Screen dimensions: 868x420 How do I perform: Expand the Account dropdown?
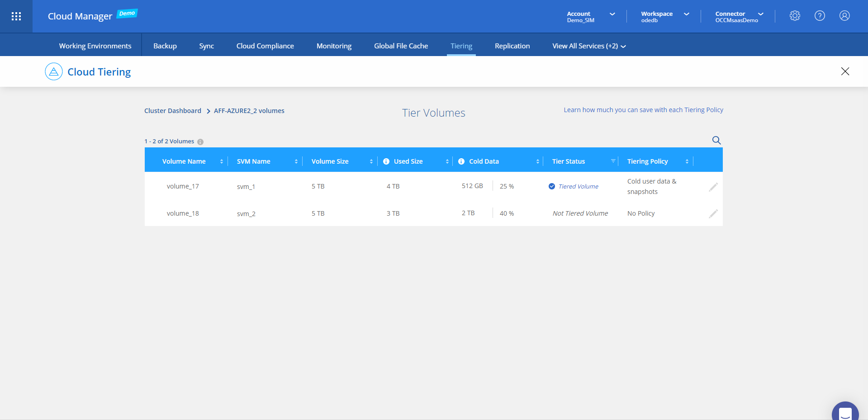(x=612, y=14)
